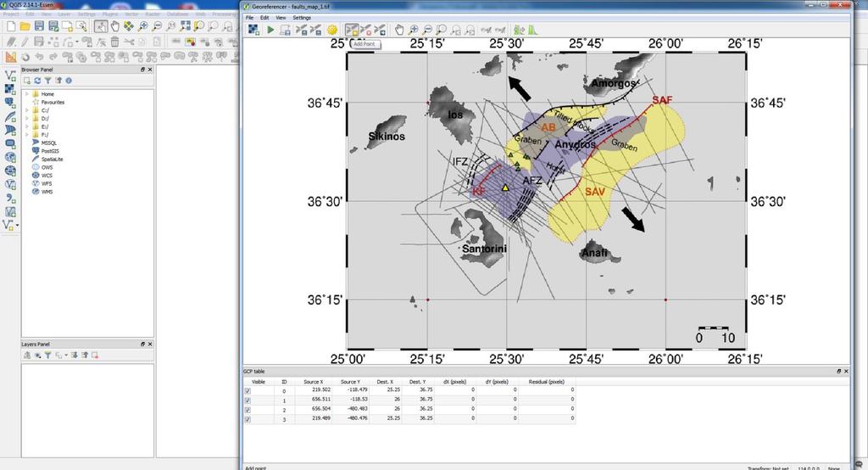The image size is (868, 470).
Task: Add PostGIS layer from QGIS sidebar
Action: click(9, 103)
